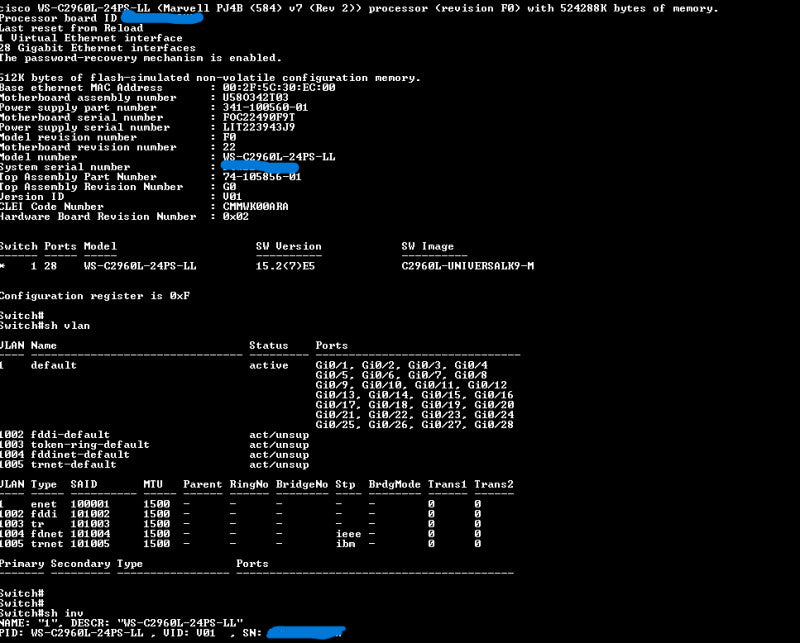800x643 pixels.
Task: Click the 'Trans1' column header
Action: (x=447, y=484)
